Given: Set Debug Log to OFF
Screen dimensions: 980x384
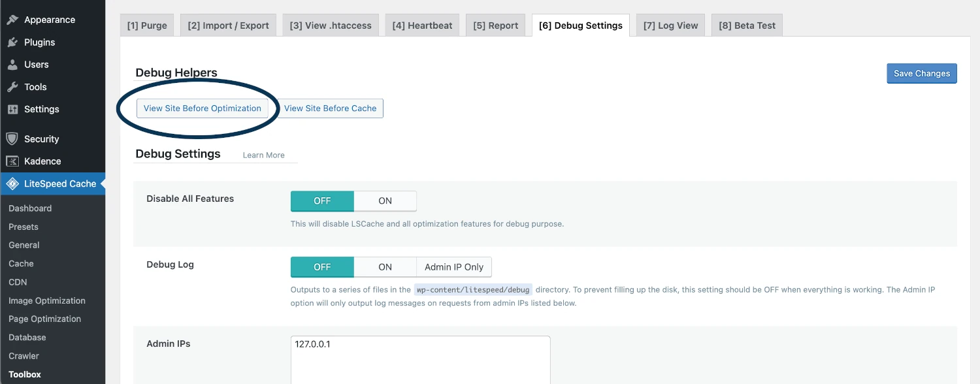Looking at the screenshot, I should (x=322, y=267).
